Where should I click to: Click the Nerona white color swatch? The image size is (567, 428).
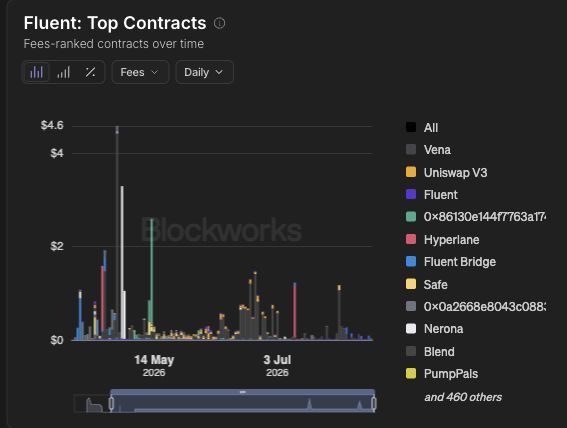tap(411, 329)
